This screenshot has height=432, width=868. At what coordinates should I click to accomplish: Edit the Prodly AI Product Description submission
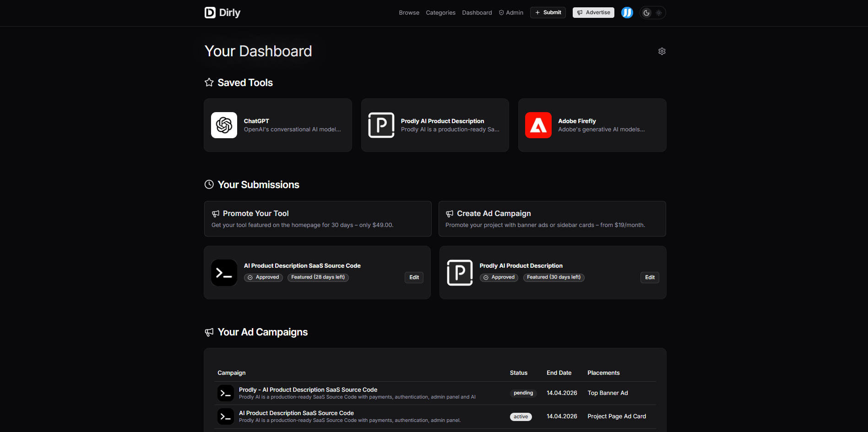coord(649,277)
